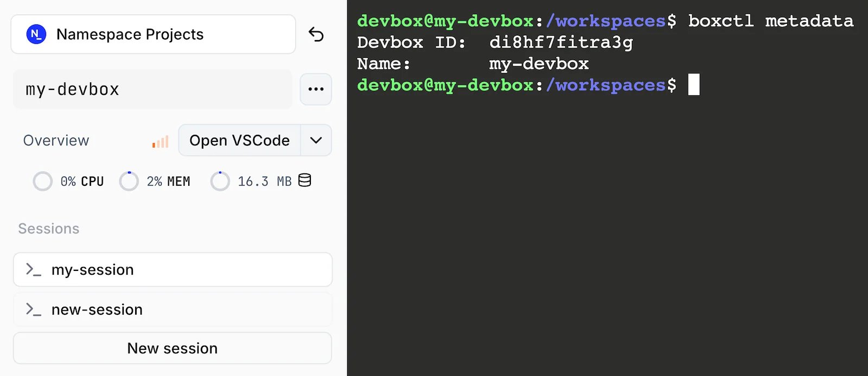Click the Overview label
Image resolution: width=868 pixels, height=376 pixels.
56,140
